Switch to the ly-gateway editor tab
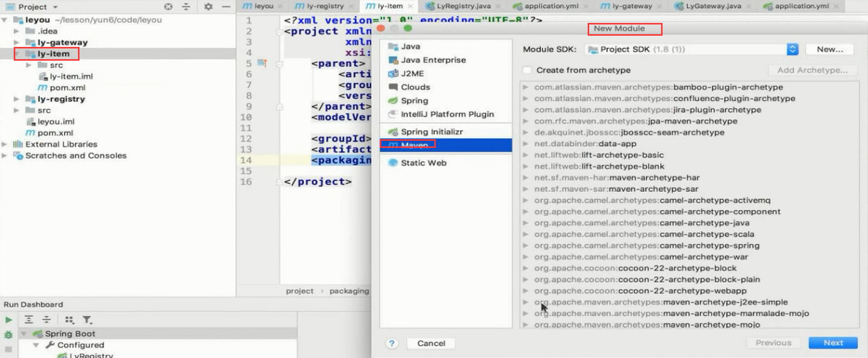The image size is (868, 358). [x=632, y=6]
